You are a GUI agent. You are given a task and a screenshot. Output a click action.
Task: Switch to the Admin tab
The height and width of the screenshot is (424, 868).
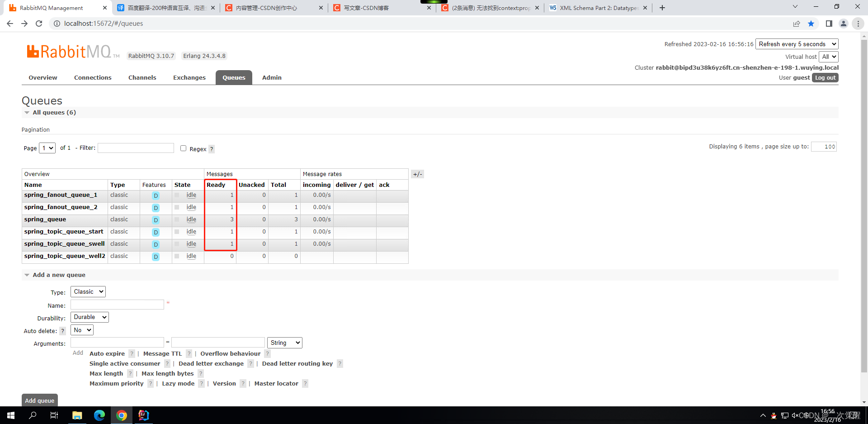(x=272, y=77)
